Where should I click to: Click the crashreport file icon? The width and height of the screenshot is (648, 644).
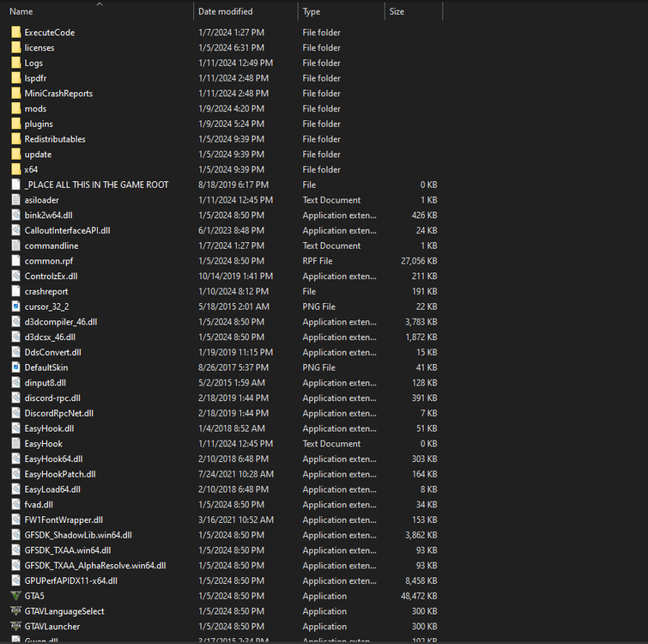pyautogui.click(x=15, y=291)
